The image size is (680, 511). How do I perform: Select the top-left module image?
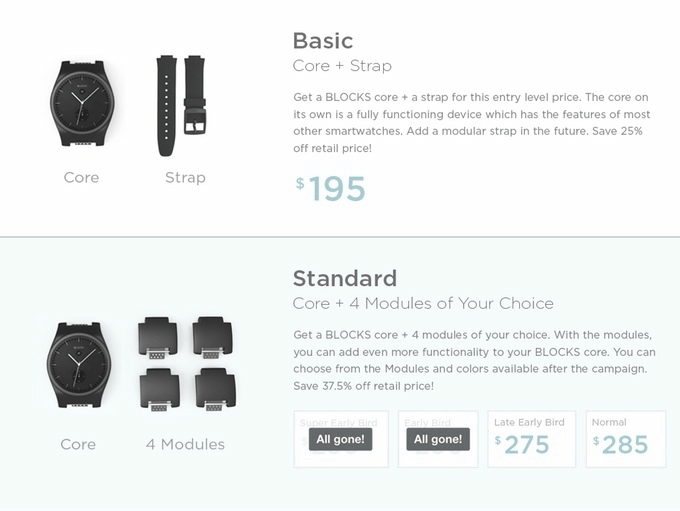[158, 338]
